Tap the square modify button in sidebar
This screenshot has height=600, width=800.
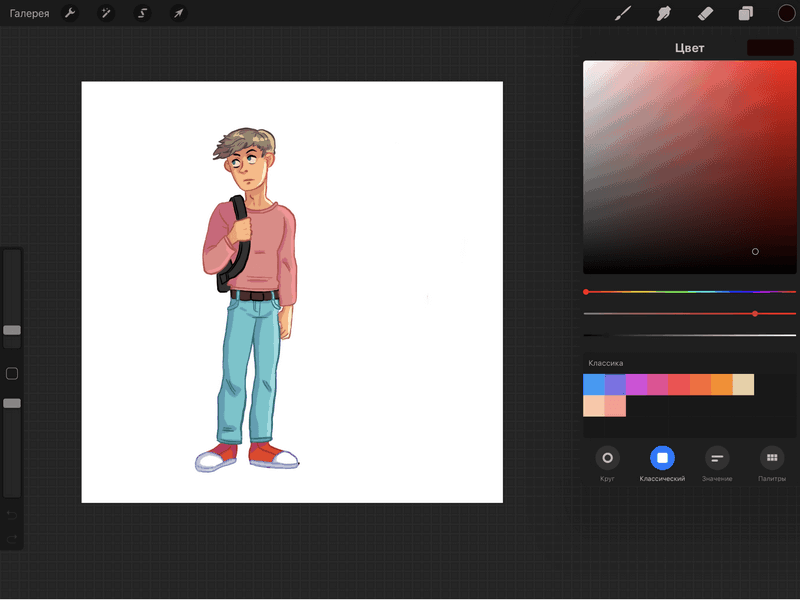point(12,374)
